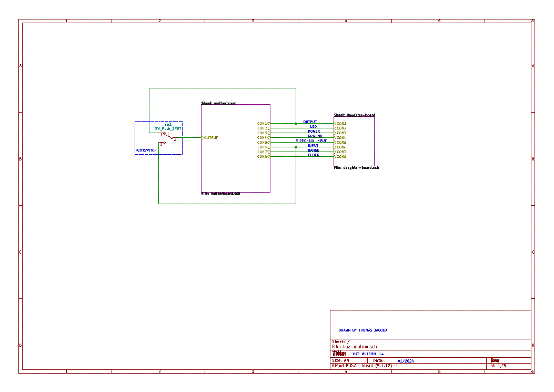Screen dimensions: 554x392
Task: Select CON8 pin on the motherboard sheet
Action: pos(264,157)
